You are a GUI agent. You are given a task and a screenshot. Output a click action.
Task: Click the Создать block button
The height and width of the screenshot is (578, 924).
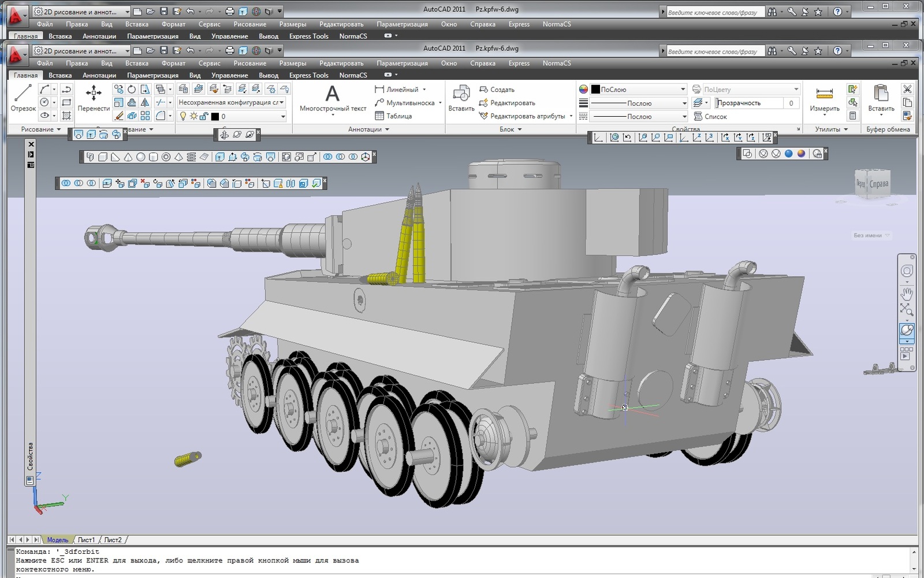click(497, 90)
